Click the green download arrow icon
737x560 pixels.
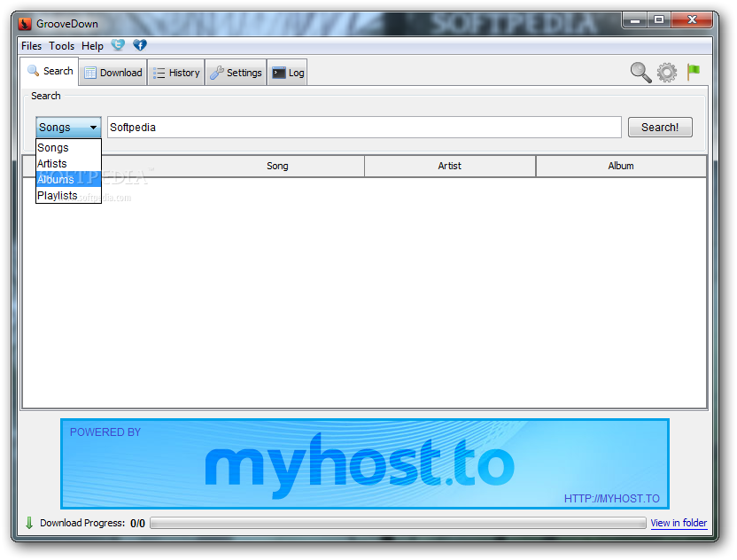[x=29, y=523]
